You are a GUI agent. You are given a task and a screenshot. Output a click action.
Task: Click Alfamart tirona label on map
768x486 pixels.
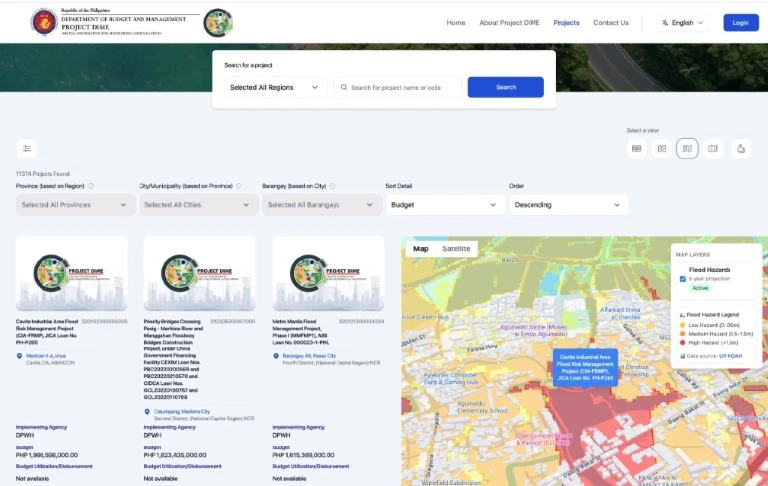(620, 313)
